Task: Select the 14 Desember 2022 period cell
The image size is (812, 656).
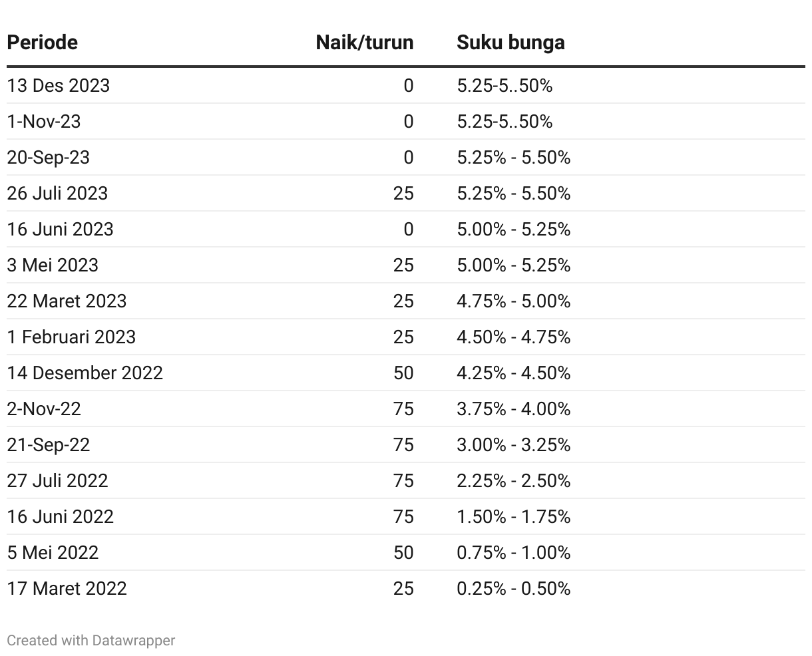Action: [85, 373]
